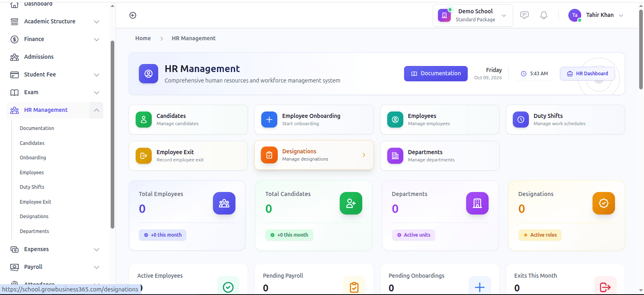Viewport: 644px width, 295px height.
Task: Open the notifications bell icon
Action: (x=544, y=15)
